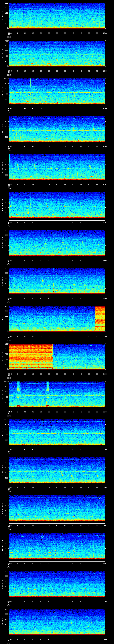Click the 21:00 end time label
Screen dimensions: 114x644
tap(105, 260)
